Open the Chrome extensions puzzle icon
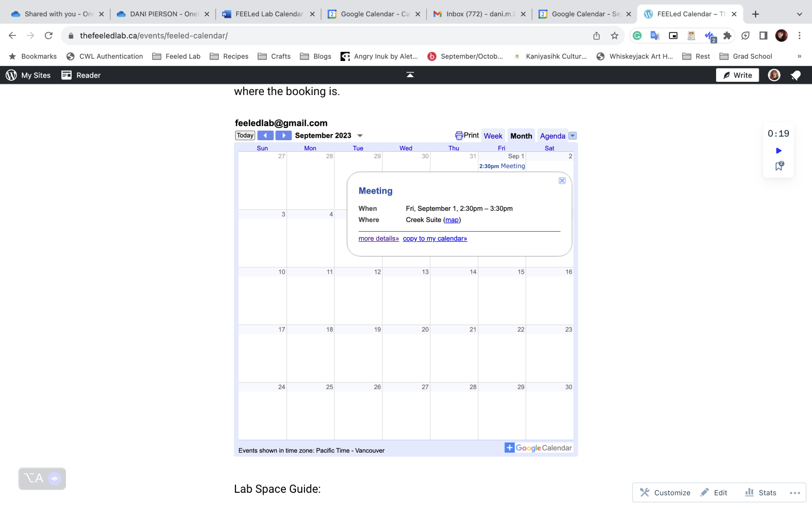Screen dimensions: 812x508 pyautogui.click(x=727, y=36)
